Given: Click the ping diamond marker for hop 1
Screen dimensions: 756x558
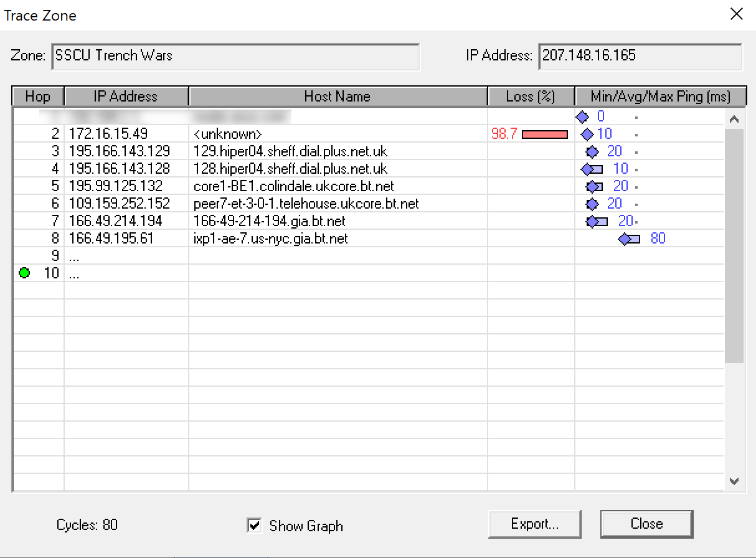Looking at the screenshot, I should point(582,116).
